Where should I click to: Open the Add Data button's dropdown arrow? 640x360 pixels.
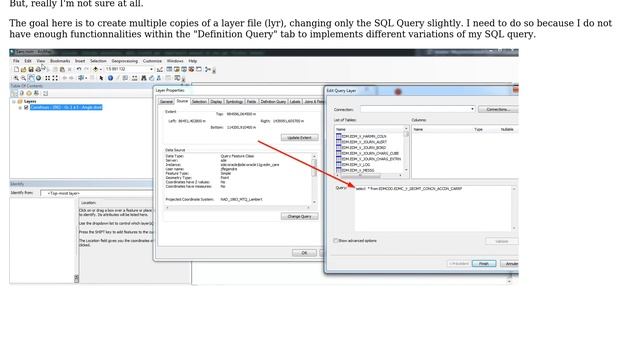[x=101, y=69]
